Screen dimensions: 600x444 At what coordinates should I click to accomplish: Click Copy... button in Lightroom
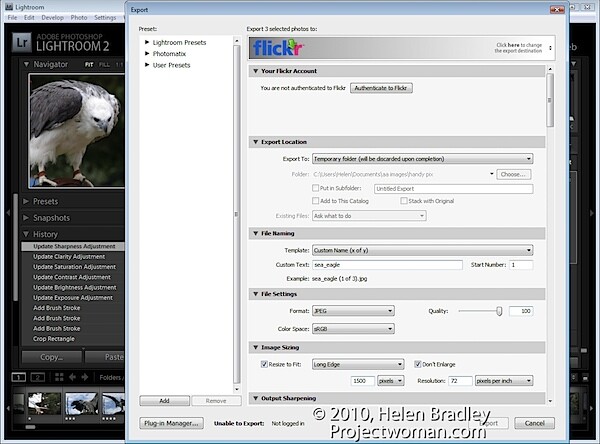[x=52, y=357]
